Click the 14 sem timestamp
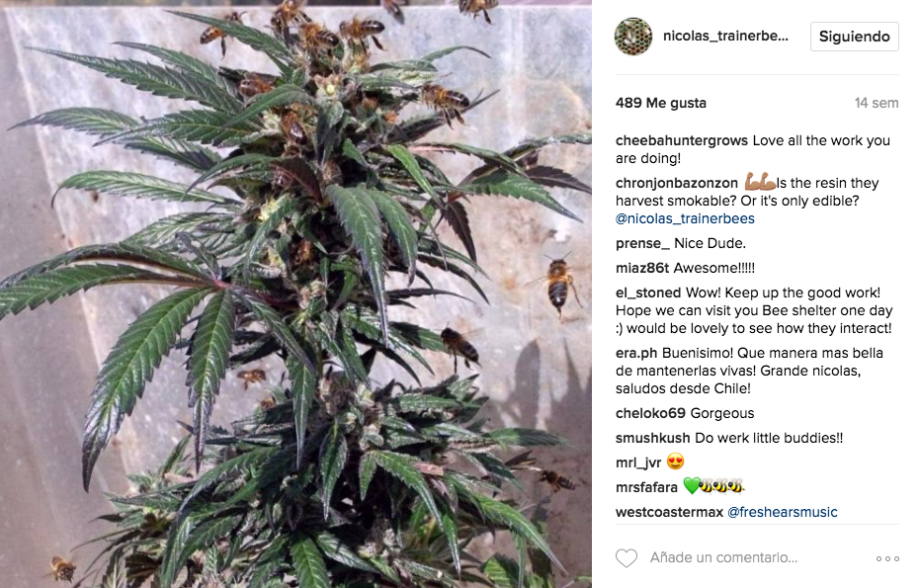The image size is (920, 588). (x=876, y=104)
